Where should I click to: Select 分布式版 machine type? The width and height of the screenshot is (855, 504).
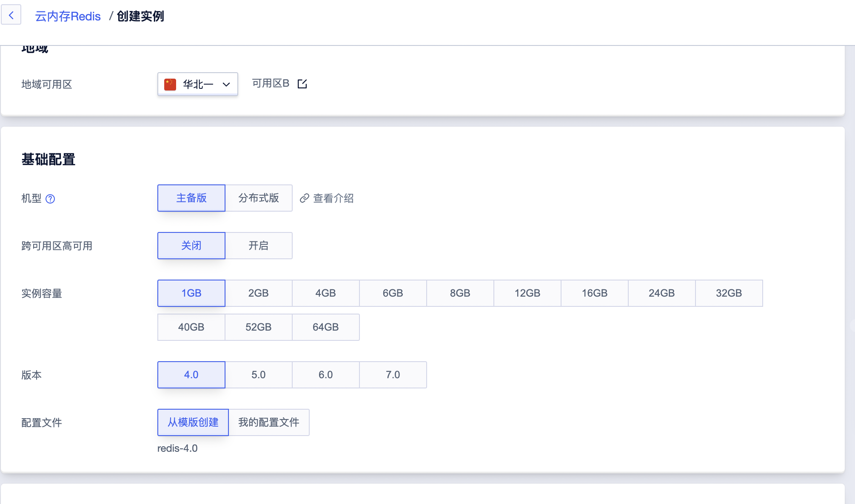(258, 198)
